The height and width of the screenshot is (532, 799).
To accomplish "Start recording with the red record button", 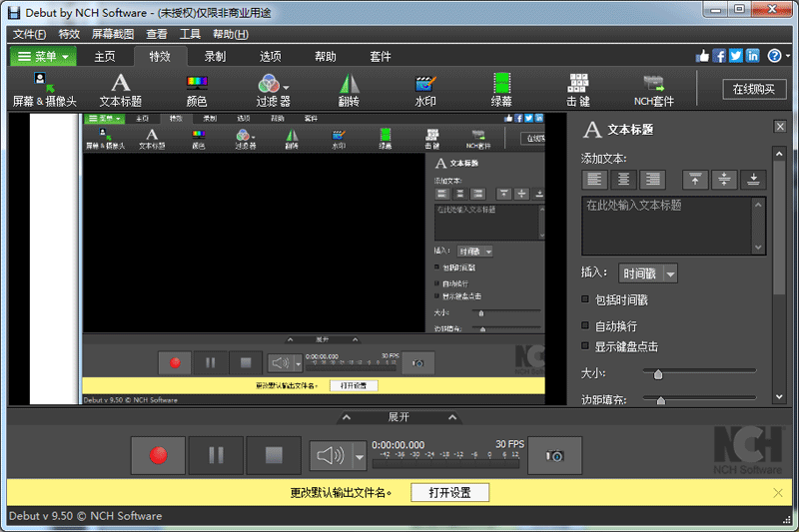I will coord(158,455).
